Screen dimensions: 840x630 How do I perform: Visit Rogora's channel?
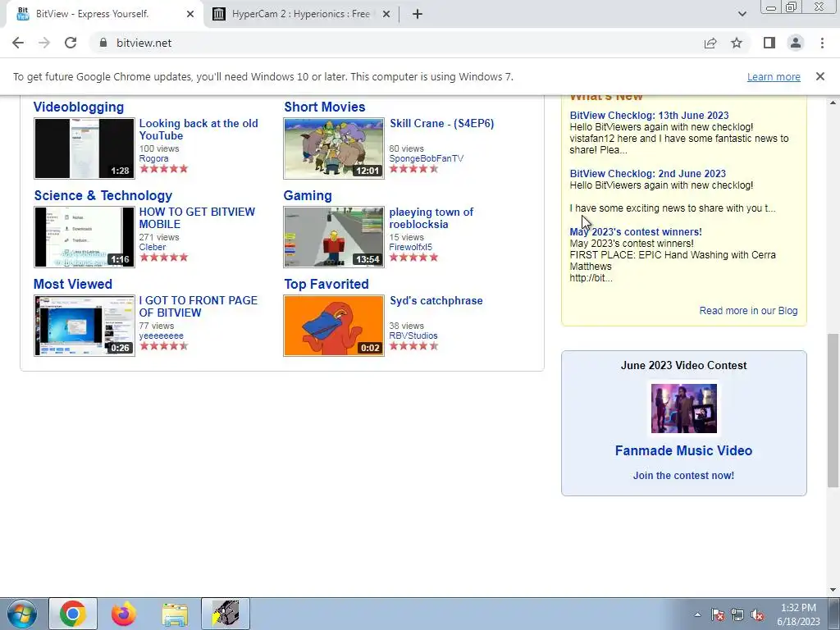click(153, 158)
